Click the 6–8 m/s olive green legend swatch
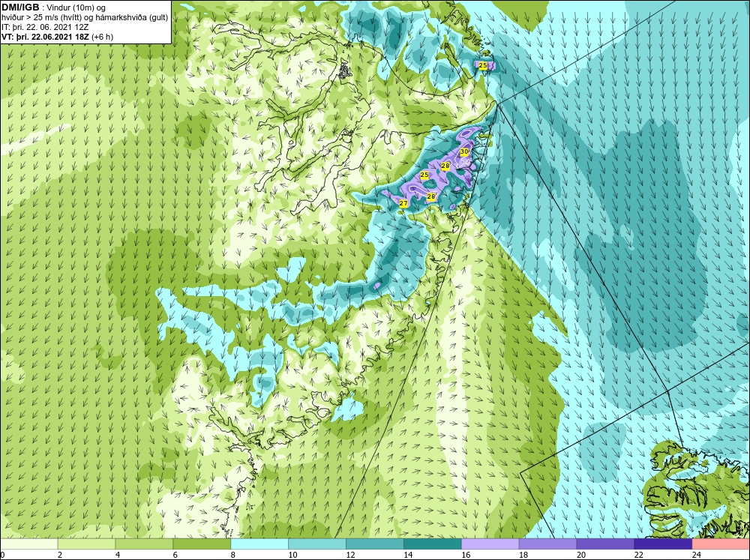Viewport: 750px width, 560px height. (x=202, y=544)
